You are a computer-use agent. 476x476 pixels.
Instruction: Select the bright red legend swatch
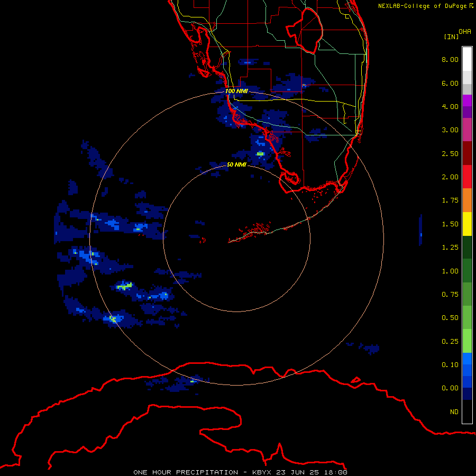(x=467, y=177)
